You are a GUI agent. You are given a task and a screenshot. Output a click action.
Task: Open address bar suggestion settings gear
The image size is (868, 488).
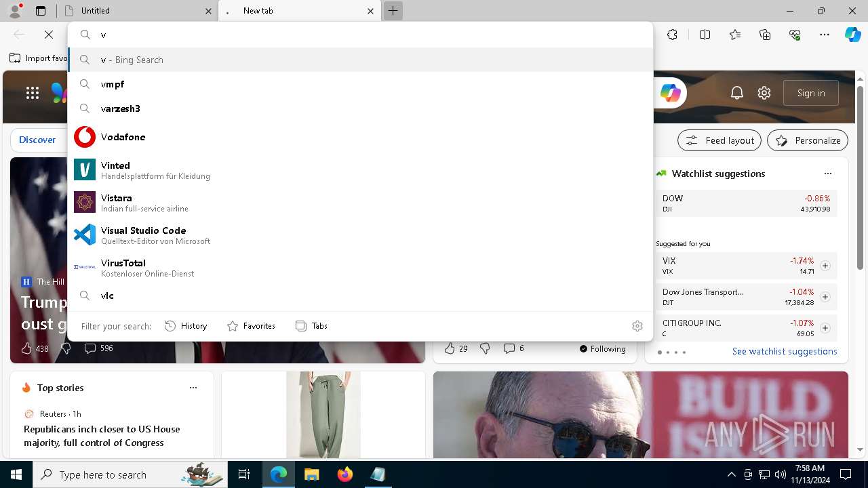point(637,326)
